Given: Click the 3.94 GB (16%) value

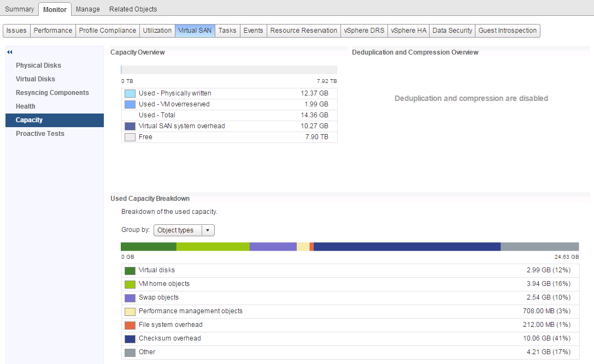Looking at the screenshot, I should (548, 284).
